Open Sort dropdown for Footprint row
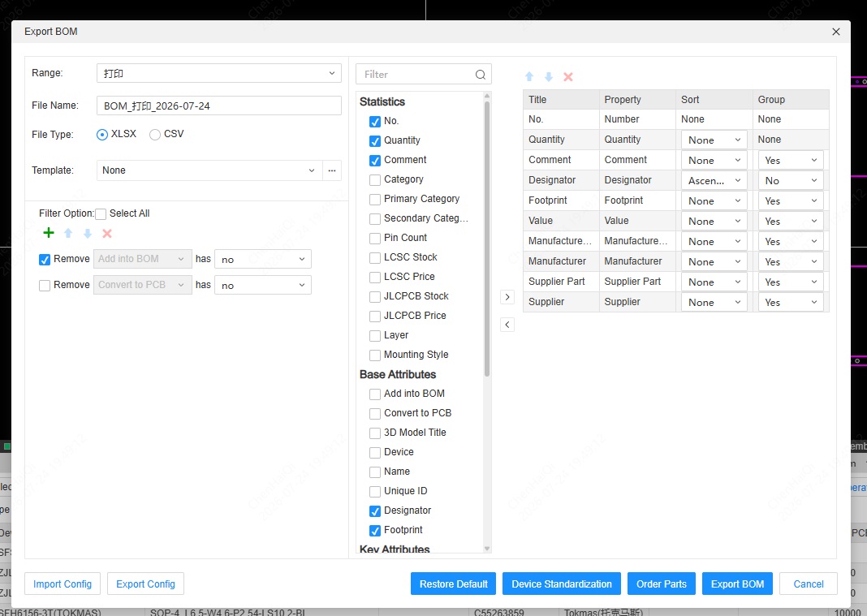 714,200
